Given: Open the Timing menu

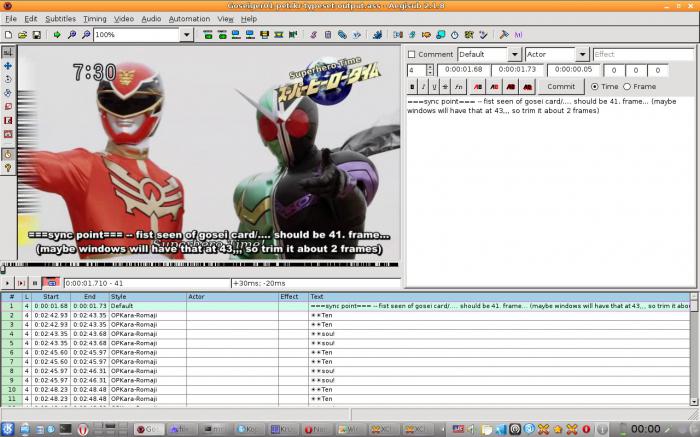Looking at the screenshot, I should pos(95,19).
